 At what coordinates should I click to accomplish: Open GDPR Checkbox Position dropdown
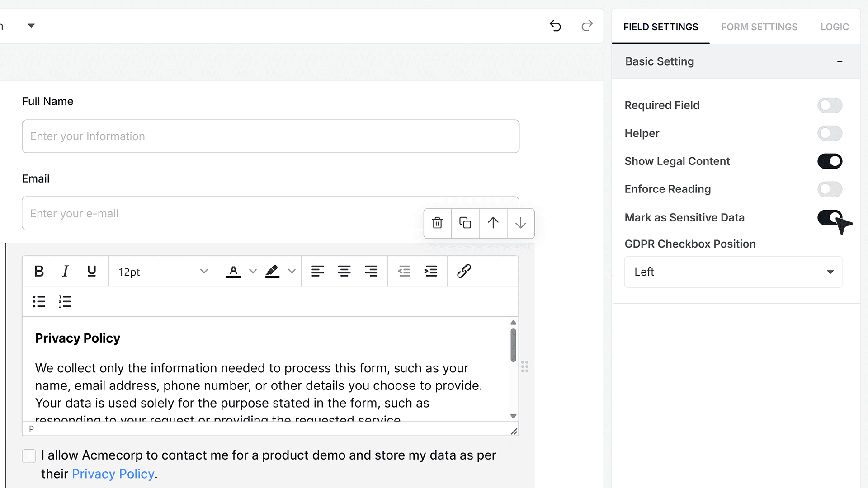[733, 272]
